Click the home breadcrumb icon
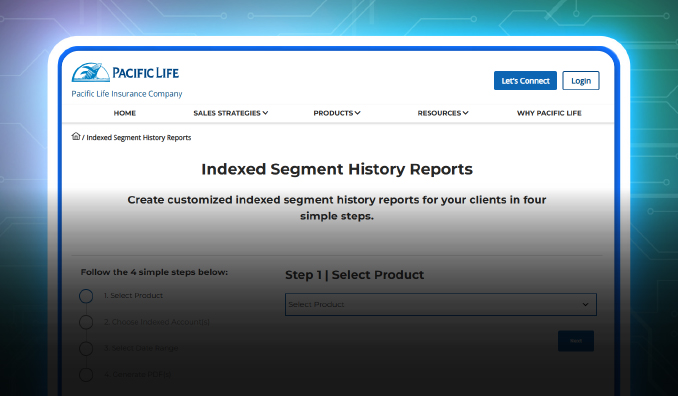Screen dimensions: 678x396 coord(76,137)
